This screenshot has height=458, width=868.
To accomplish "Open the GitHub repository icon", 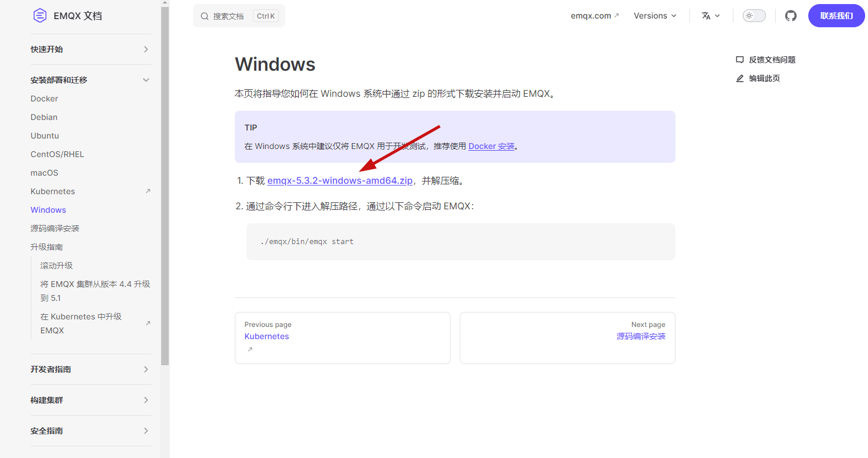I will (791, 16).
